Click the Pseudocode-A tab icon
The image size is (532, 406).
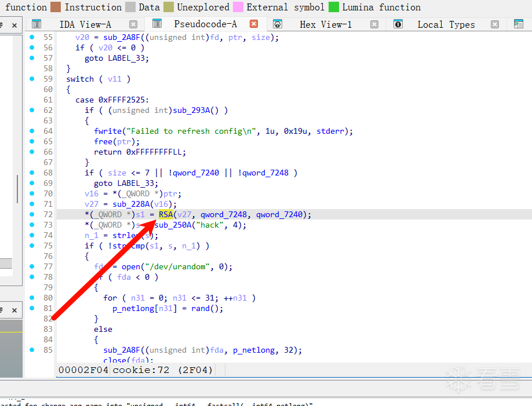(156, 24)
